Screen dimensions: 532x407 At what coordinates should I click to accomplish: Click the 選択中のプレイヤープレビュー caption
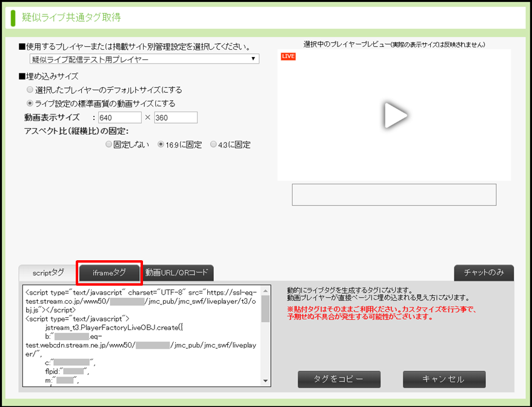394,44
